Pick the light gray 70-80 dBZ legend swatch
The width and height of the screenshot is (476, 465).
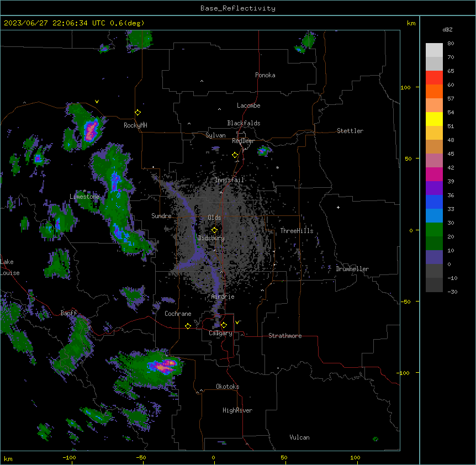pos(434,50)
